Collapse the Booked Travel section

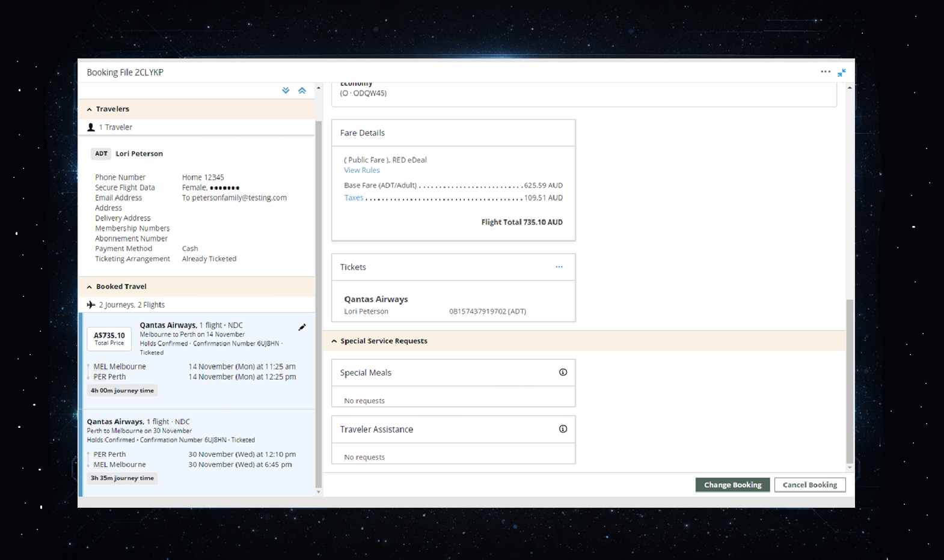pyautogui.click(x=90, y=287)
